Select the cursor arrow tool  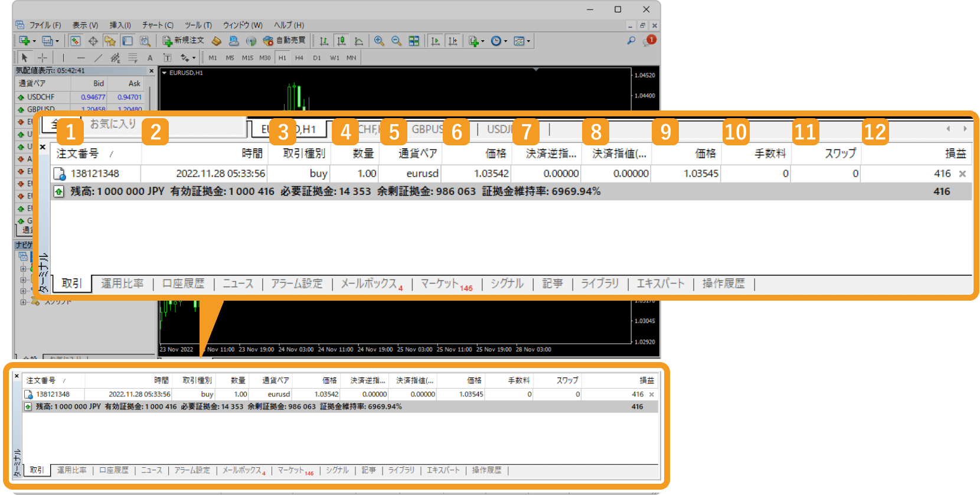[x=25, y=57]
